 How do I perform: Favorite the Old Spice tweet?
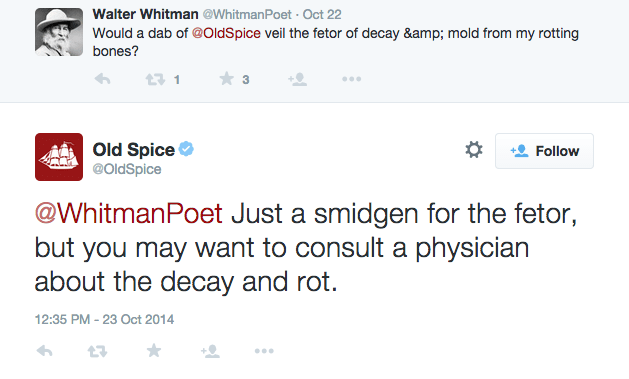[154, 351]
